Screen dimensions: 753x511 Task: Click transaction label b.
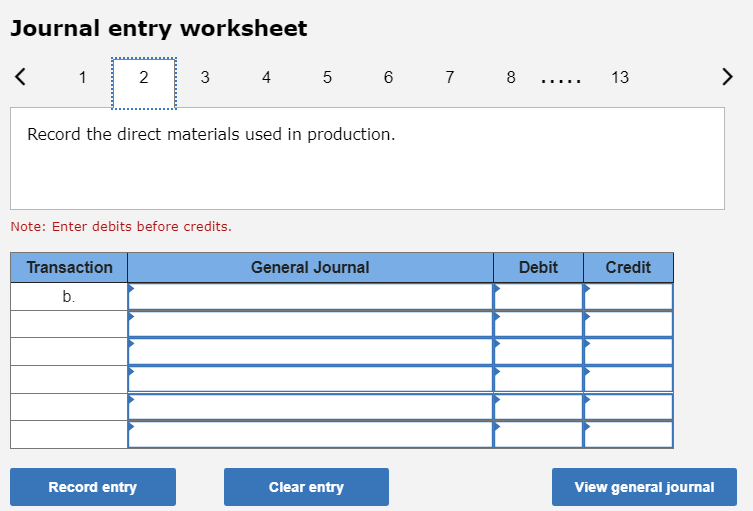[69, 297]
